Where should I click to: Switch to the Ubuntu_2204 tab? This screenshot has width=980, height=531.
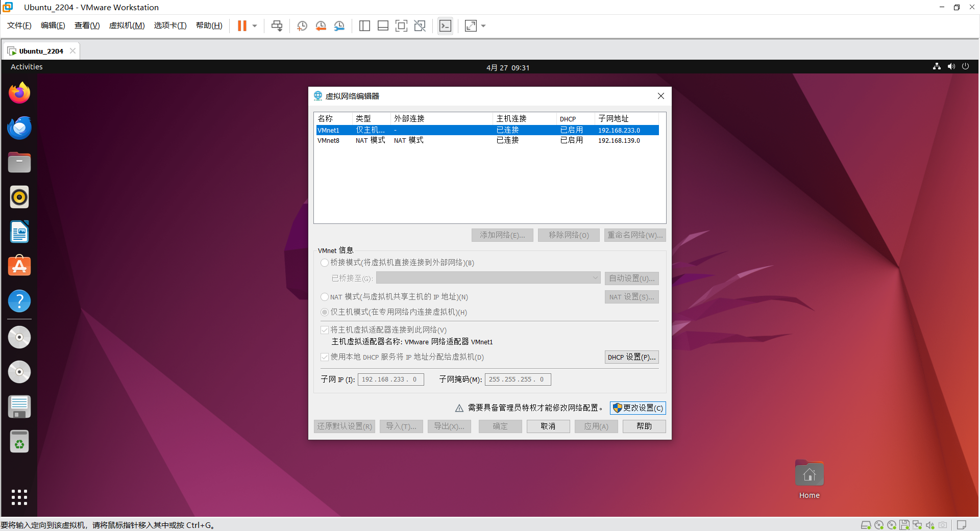[x=41, y=51]
